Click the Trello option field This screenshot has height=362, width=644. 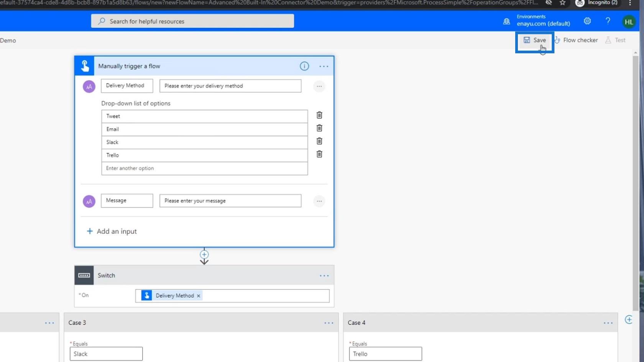point(204,155)
